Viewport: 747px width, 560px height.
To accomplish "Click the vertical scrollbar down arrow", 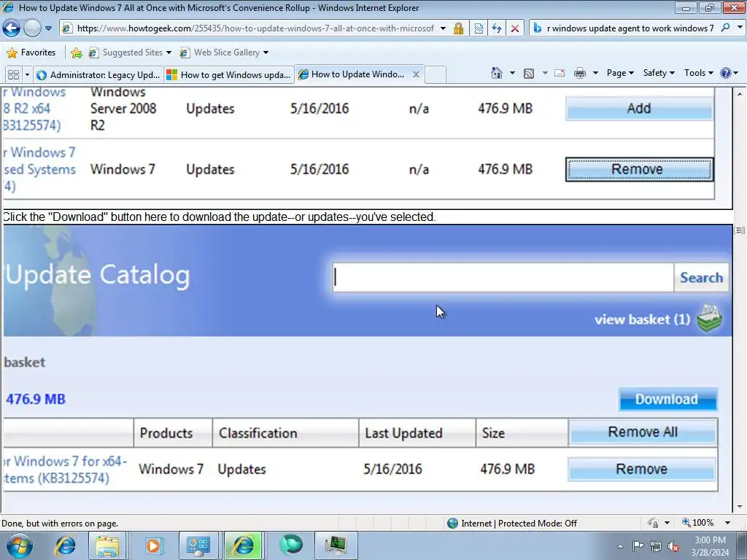I will 740,507.
